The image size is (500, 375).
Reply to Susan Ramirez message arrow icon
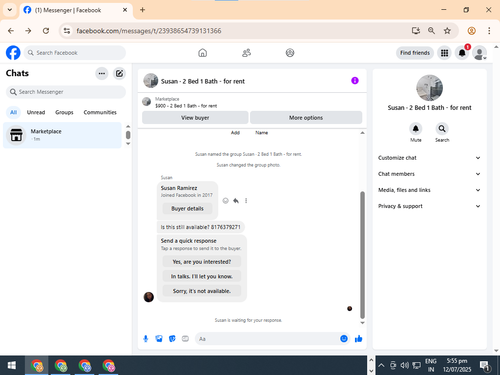(236, 200)
